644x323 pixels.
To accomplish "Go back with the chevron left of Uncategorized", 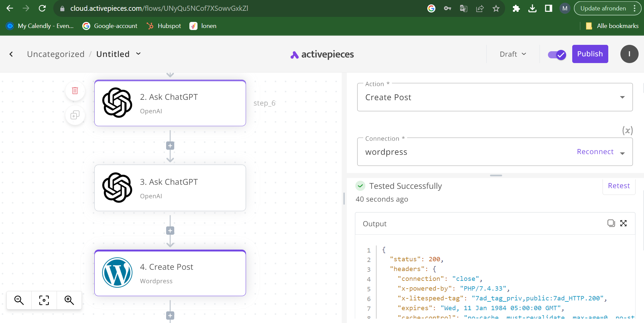I will click(11, 54).
